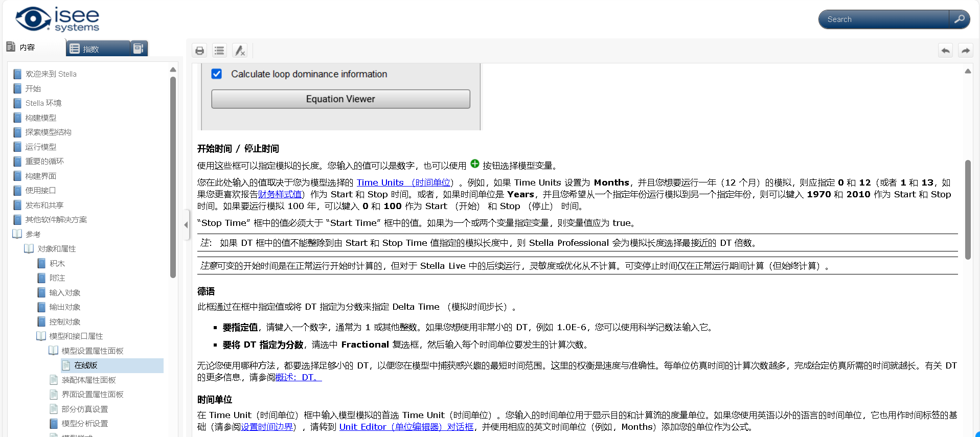
Task: Switch to the 指数 index tab
Action: (98, 49)
